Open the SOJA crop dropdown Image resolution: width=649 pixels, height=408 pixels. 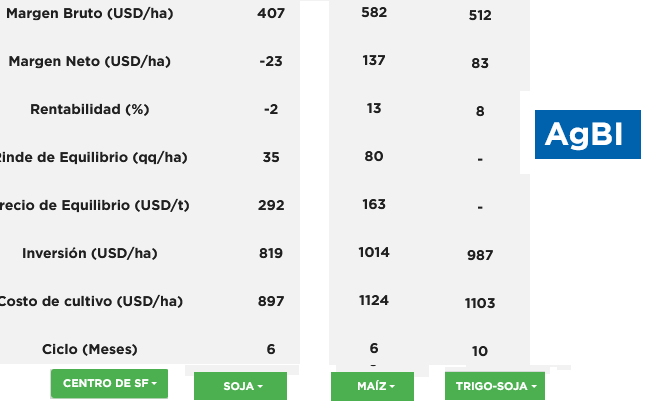coord(240,386)
